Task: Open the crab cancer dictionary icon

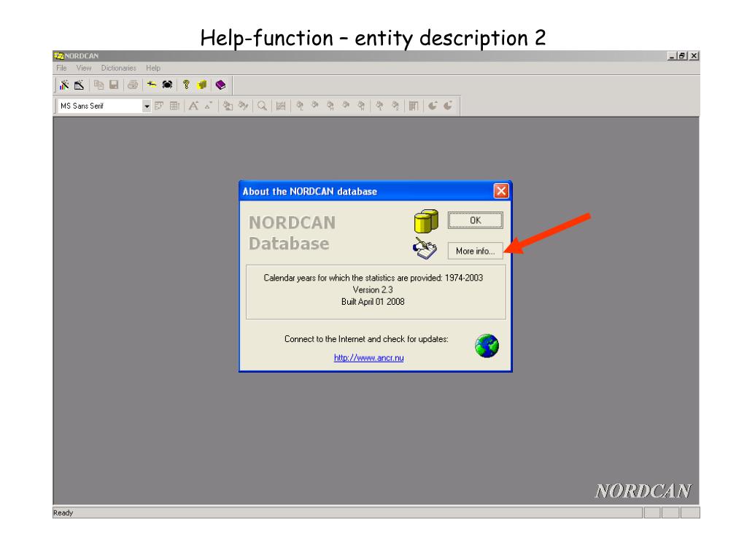Action: (167, 85)
